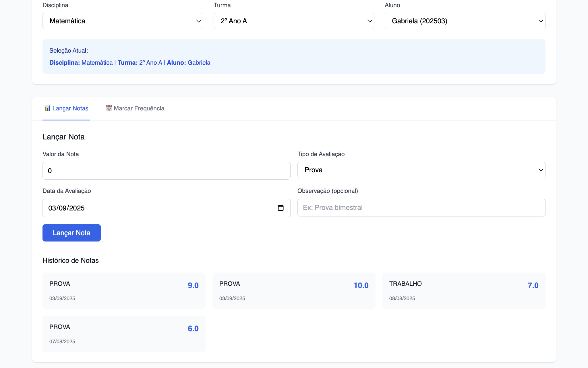Click the TRABALHO 7.0 grade card
588x368 pixels.
(x=464, y=291)
